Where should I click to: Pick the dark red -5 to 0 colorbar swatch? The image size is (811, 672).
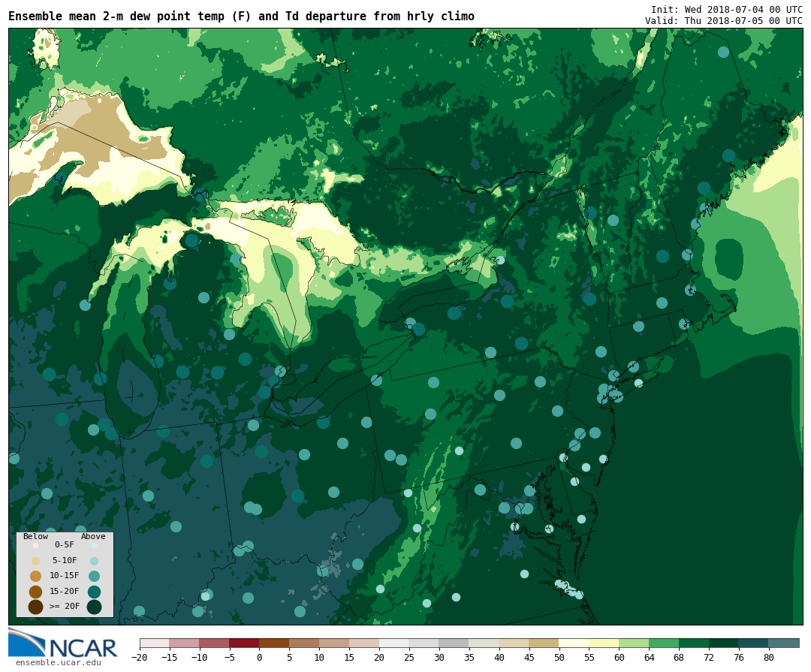pos(244,643)
